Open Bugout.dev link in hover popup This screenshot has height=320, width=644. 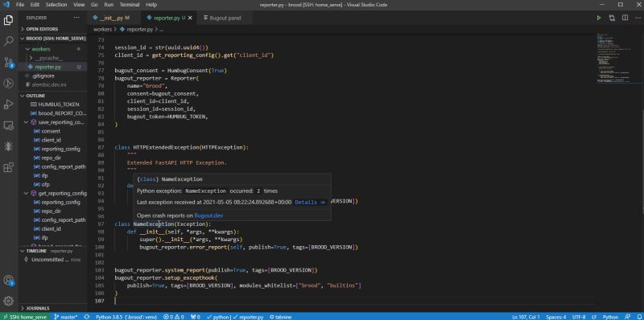pos(208,215)
